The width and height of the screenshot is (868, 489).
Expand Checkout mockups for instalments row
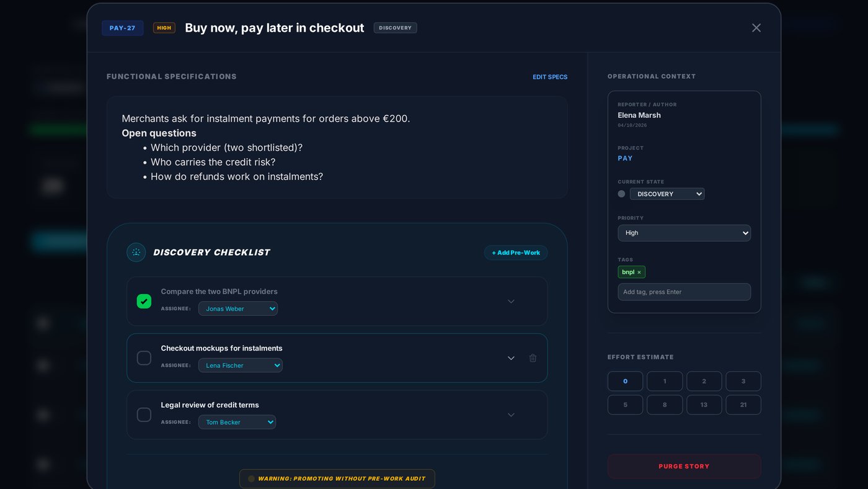click(x=511, y=358)
